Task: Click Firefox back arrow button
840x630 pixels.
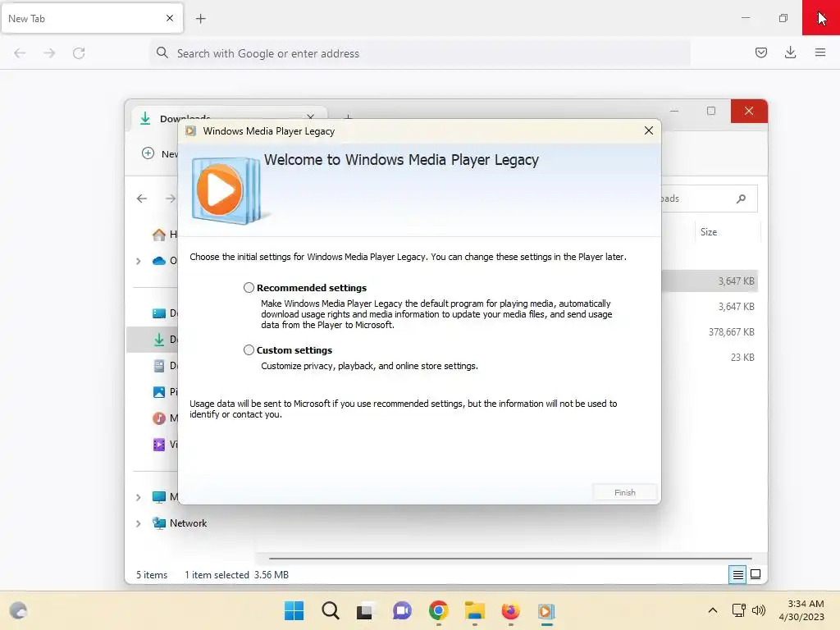Action: click(20, 53)
